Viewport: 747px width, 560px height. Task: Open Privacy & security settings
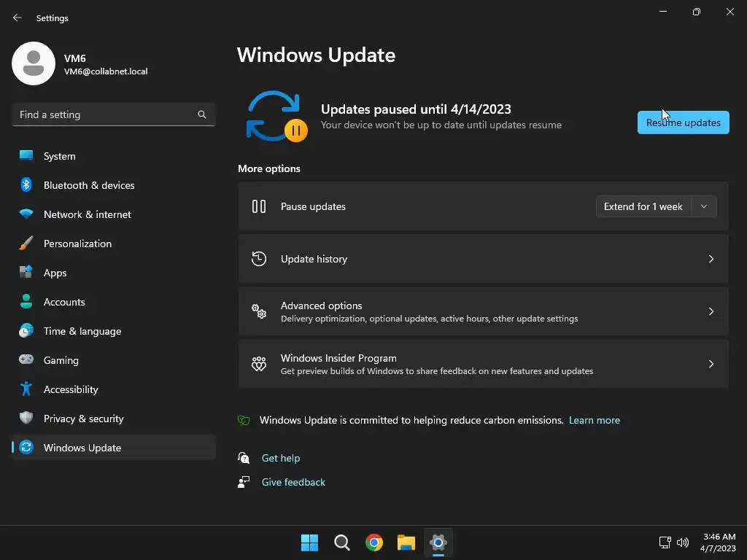(x=114, y=419)
